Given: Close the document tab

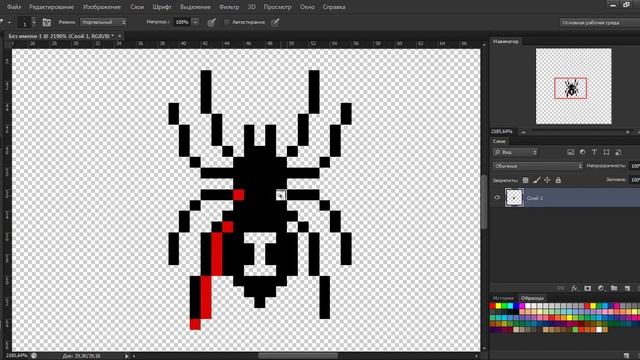Looking at the screenshot, I should [120, 36].
